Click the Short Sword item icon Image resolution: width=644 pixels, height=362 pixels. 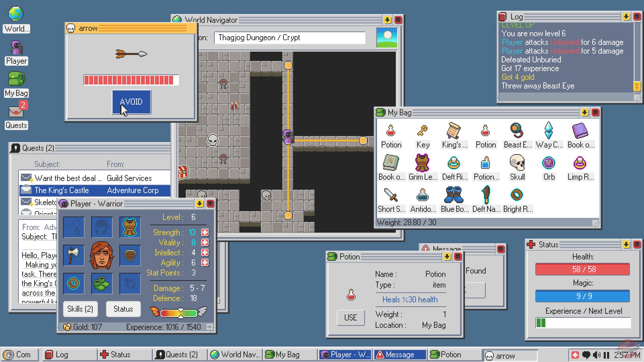(391, 196)
